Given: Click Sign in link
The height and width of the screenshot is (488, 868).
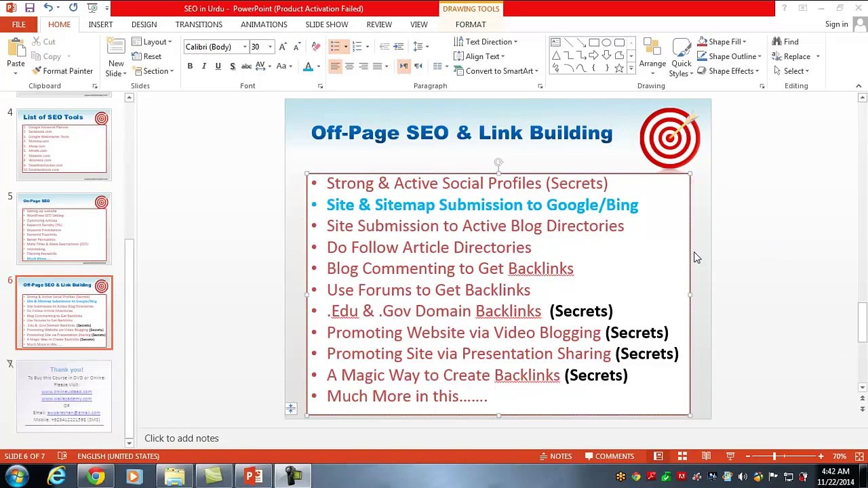Looking at the screenshot, I should [837, 24].
